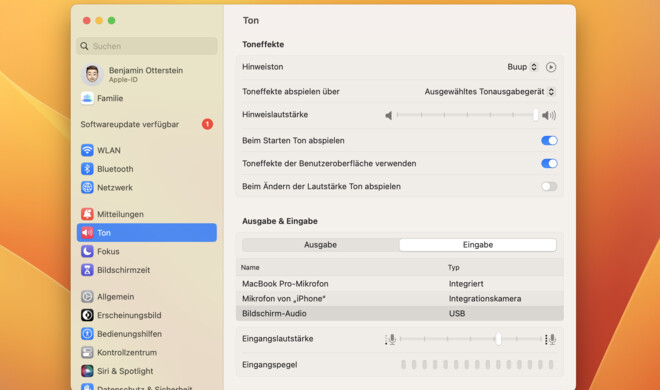Open Kontrollzentrum icon

tap(87, 352)
